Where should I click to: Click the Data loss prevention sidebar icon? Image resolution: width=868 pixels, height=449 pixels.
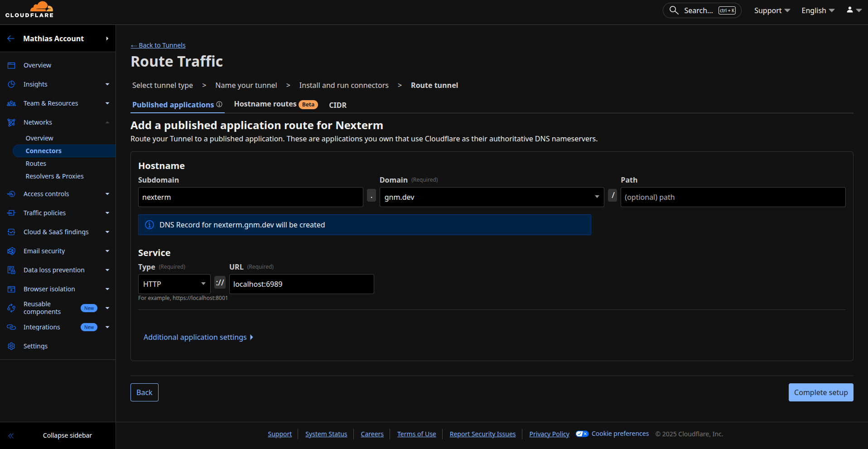11,270
